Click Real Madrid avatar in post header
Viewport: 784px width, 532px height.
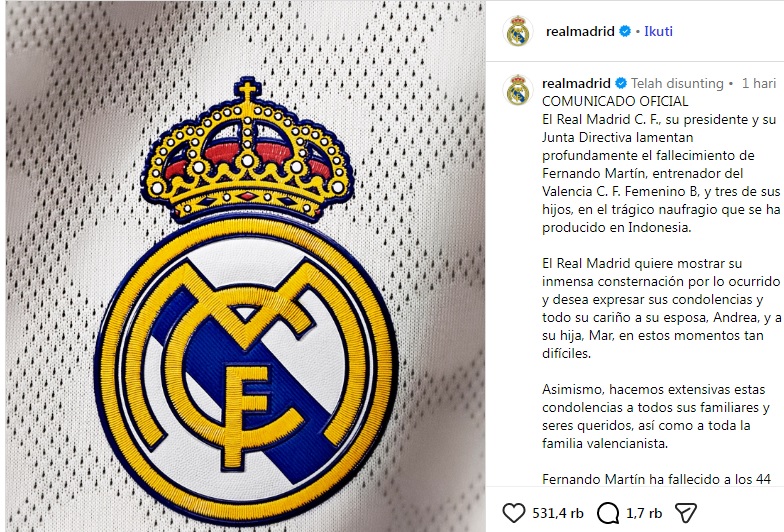[x=518, y=31]
